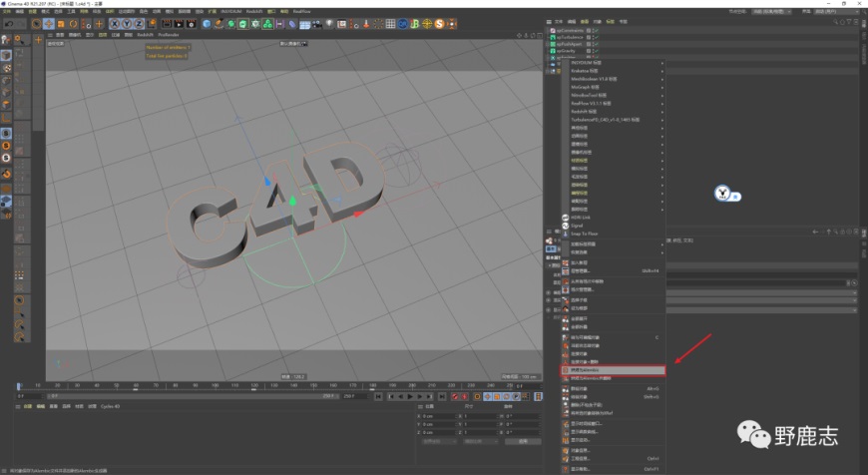The height and width of the screenshot is (475, 868).
Task: Add a Floor environment object
Action: click(x=304, y=24)
